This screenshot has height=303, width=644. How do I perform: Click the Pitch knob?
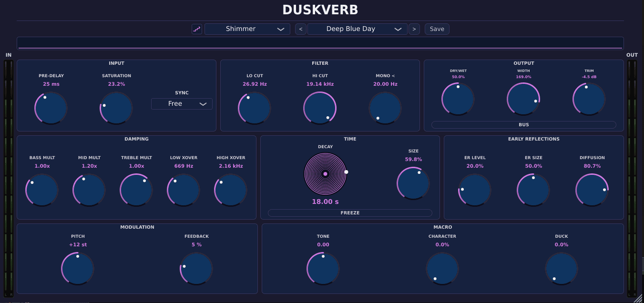(78, 268)
